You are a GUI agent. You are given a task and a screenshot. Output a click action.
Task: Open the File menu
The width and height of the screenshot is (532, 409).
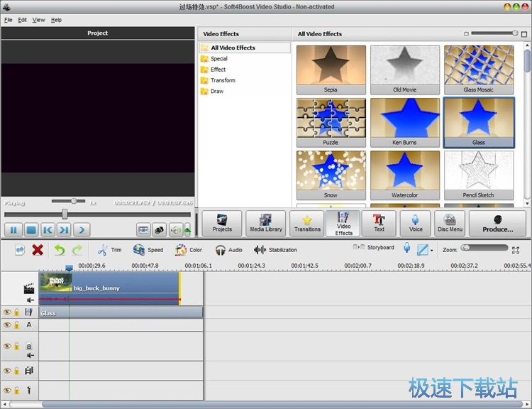(x=8, y=20)
